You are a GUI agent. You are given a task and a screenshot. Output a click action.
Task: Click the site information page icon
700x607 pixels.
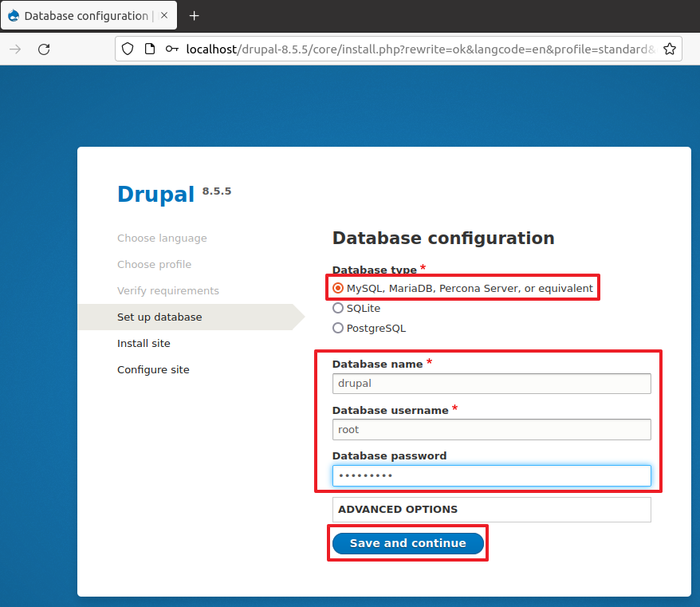pyautogui.click(x=149, y=49)
